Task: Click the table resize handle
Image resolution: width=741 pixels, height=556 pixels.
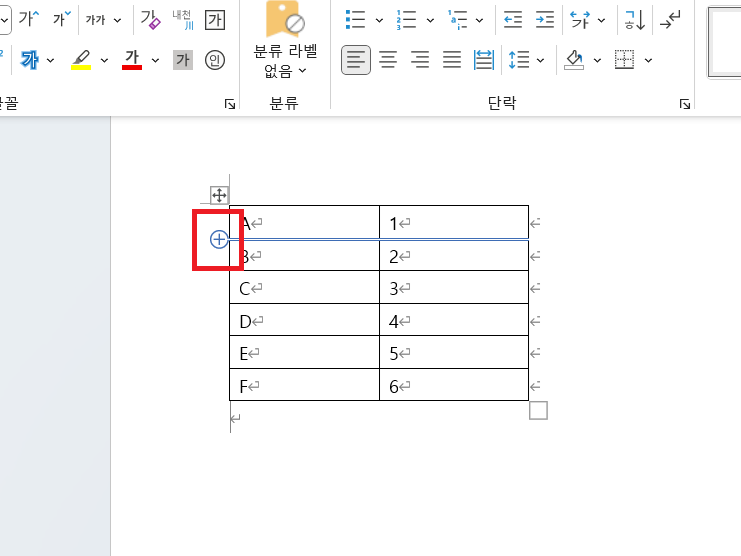Action: 538,411
